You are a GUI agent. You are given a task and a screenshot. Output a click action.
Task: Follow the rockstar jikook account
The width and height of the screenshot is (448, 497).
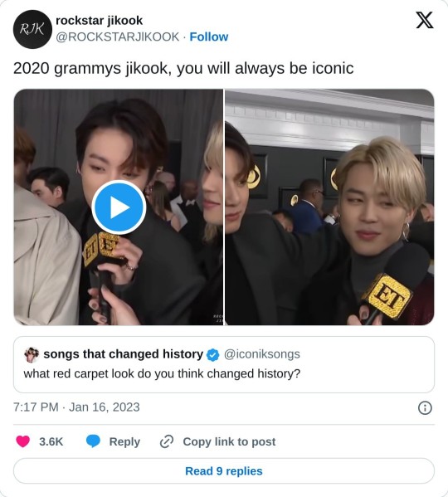coord(209,37)
